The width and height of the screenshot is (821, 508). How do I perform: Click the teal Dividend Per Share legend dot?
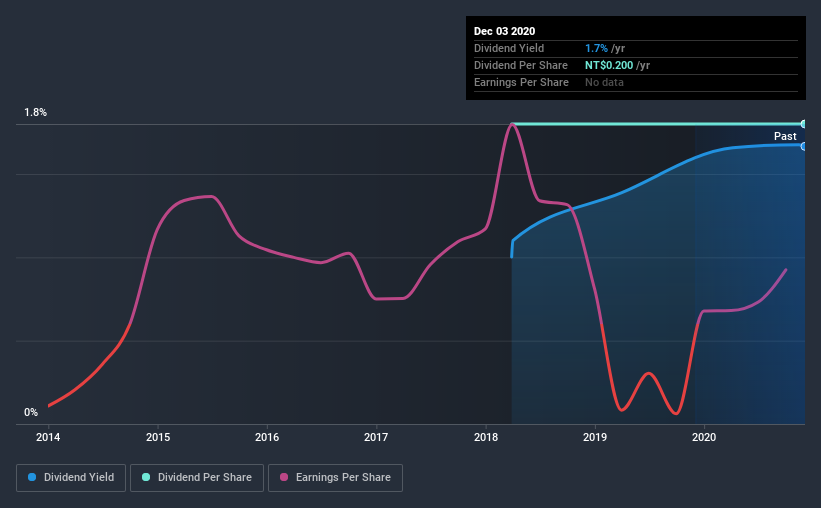pos(146,477)
